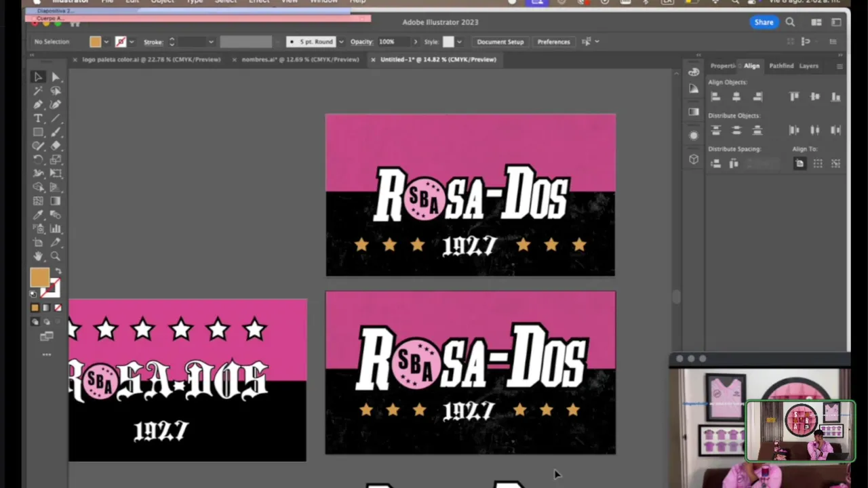Open the Edit Toolbar three-dot button
The height and width of the screenshot is (488, 868).
coord(47,354)
